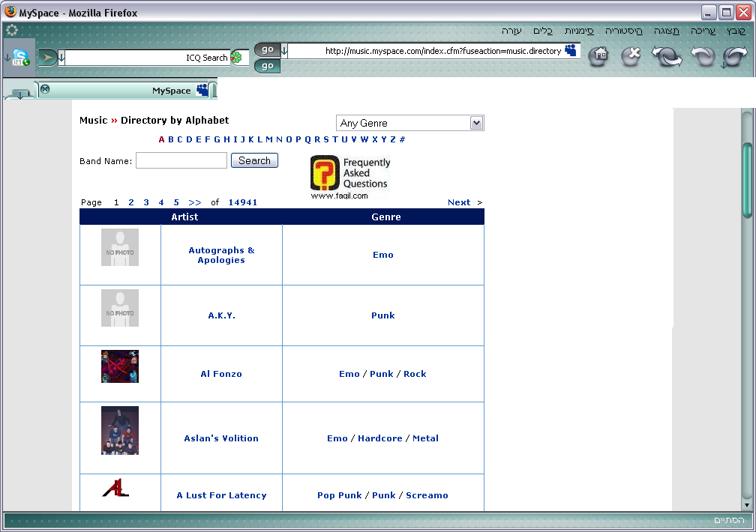Viewport: 756px width, 532px height.
Task: Click the Band Name text field
Action: pos(181,160)
